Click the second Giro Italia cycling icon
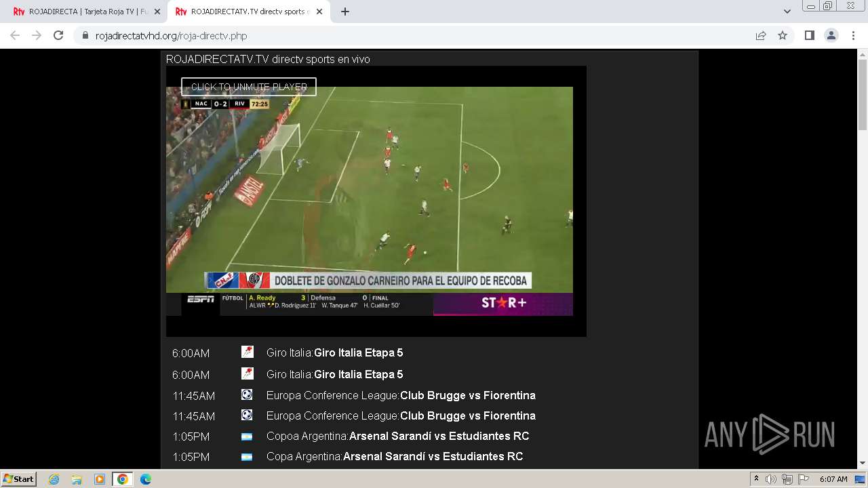868x488 pixels. click(247, 373)
